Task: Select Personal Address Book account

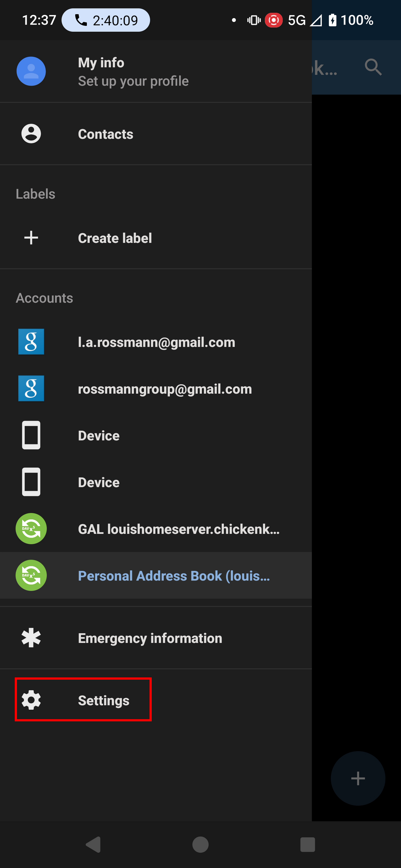Action: coord(173,576)
